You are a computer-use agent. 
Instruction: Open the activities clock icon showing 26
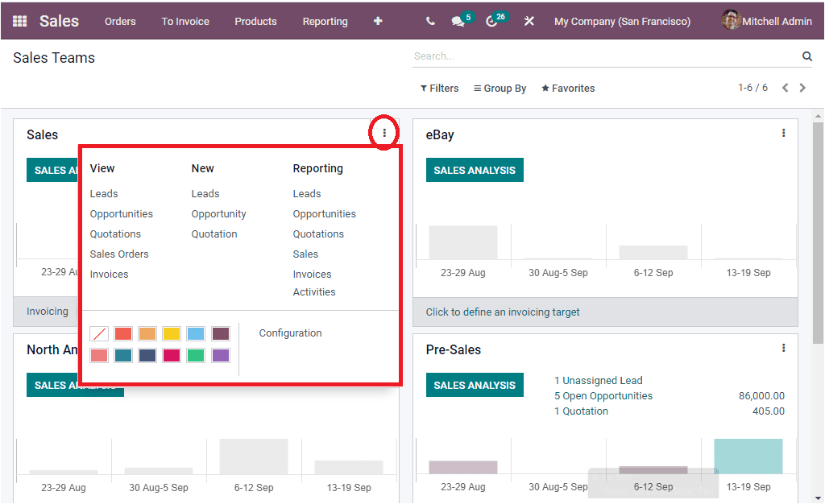pos(492,21)
